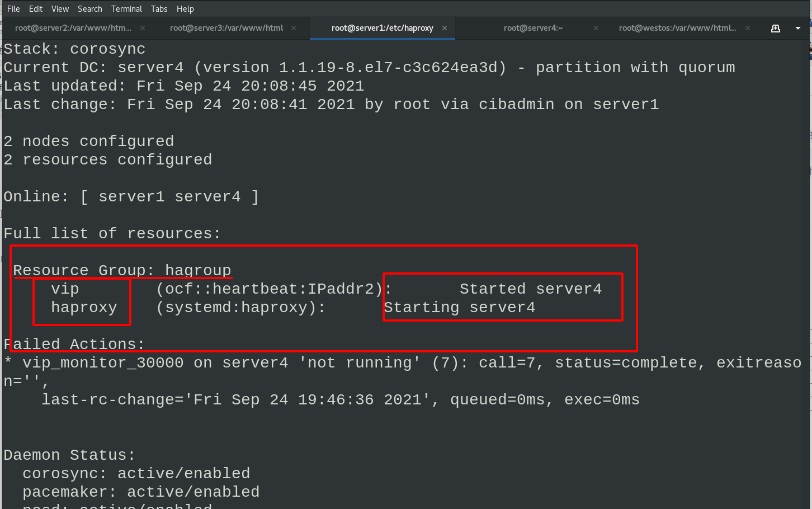Screen dimensions: 812x509
Task: Select the root@server1:/etc/haproxy tab
Action: click(383, 28)
